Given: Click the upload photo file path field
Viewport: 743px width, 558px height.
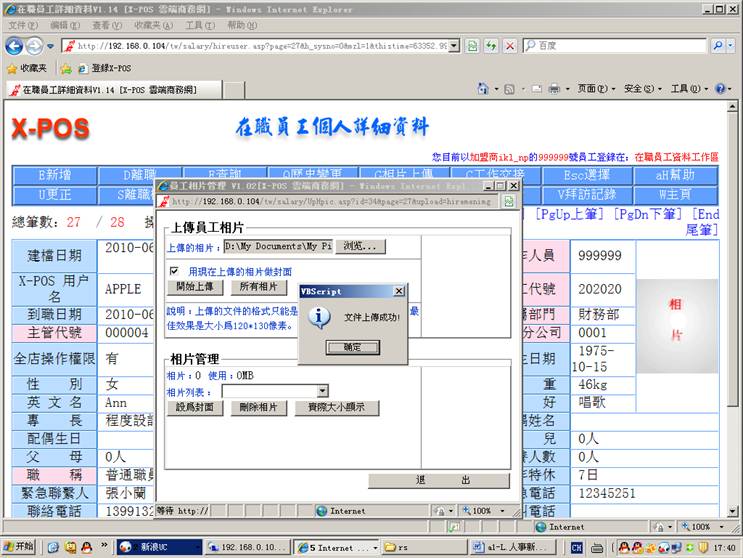Looking at the screenshot, I should [277, 246].
